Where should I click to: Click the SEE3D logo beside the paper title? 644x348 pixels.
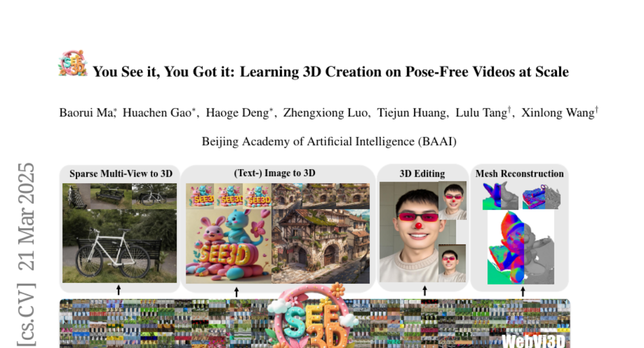click(72, 63)
